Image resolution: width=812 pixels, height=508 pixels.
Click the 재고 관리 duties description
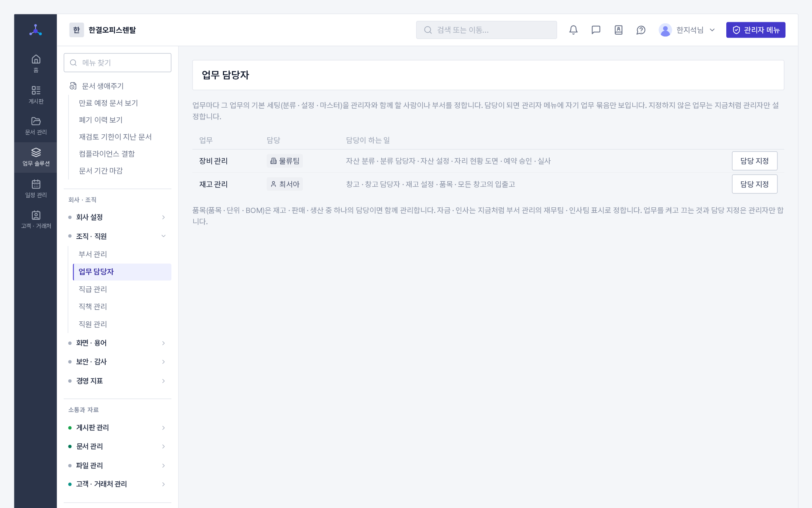[430, 184]
